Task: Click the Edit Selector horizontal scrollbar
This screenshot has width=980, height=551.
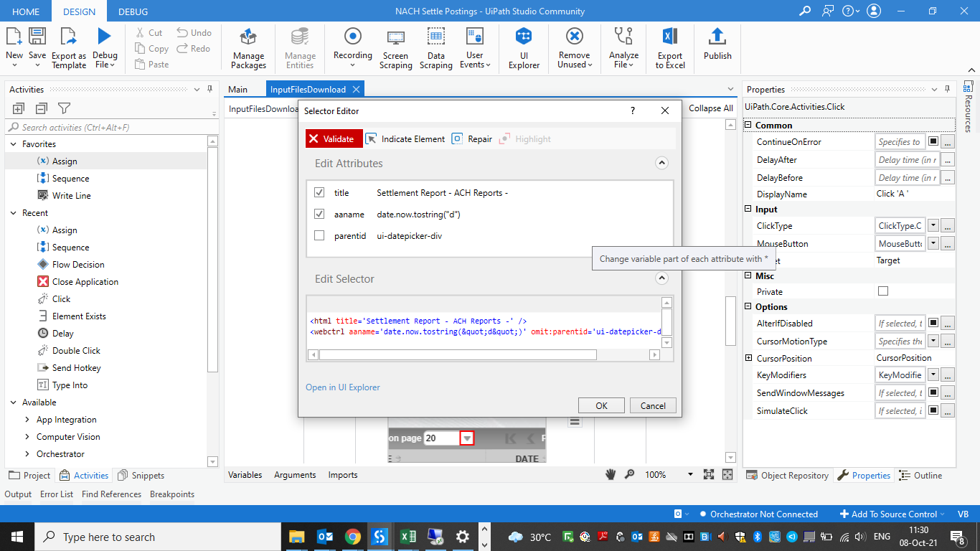Action: tap(458, 354)
